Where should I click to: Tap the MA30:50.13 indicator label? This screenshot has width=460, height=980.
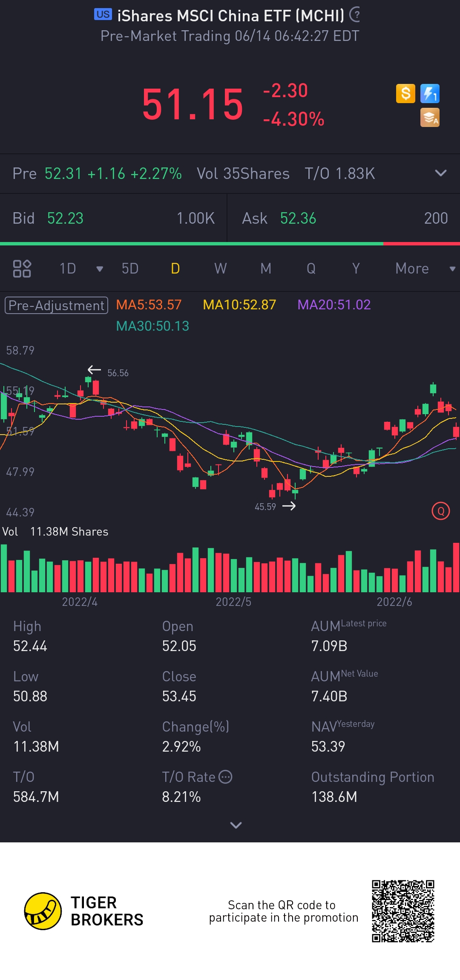[152, 326]
